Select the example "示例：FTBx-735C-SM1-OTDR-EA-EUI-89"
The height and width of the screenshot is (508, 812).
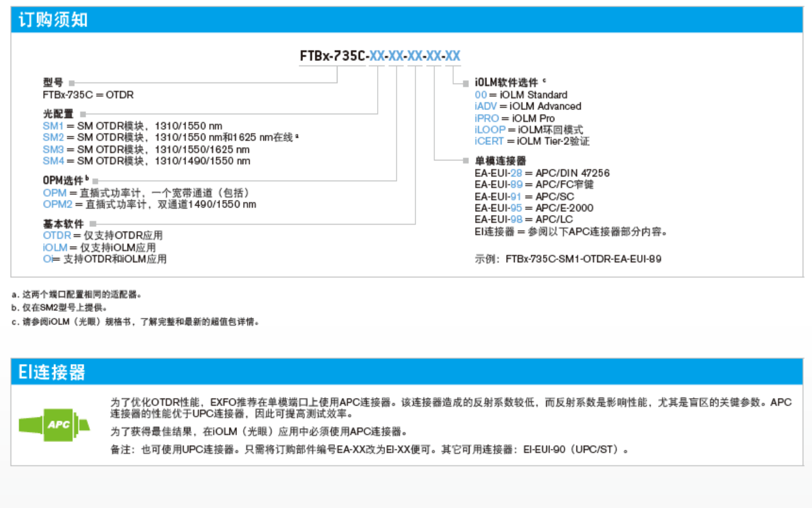568,258
